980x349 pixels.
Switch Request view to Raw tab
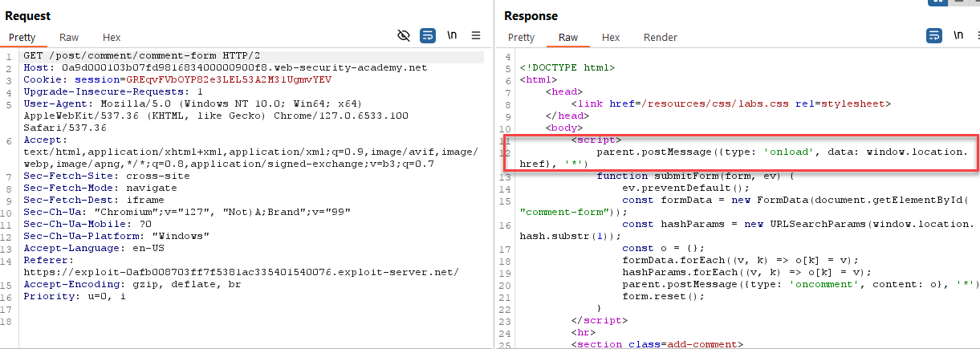[69, 37]
